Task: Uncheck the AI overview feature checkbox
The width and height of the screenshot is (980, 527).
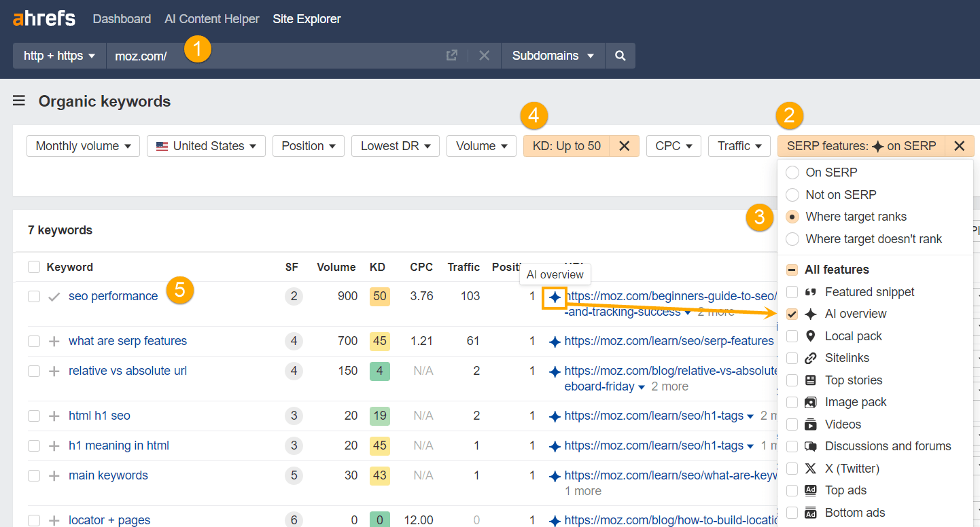Action: (x=792, y=313)
